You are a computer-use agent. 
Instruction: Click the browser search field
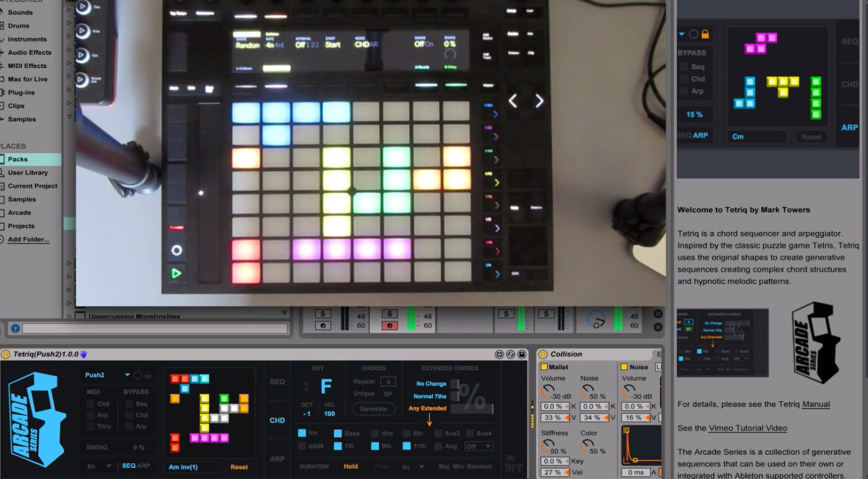tap(154, 328)
